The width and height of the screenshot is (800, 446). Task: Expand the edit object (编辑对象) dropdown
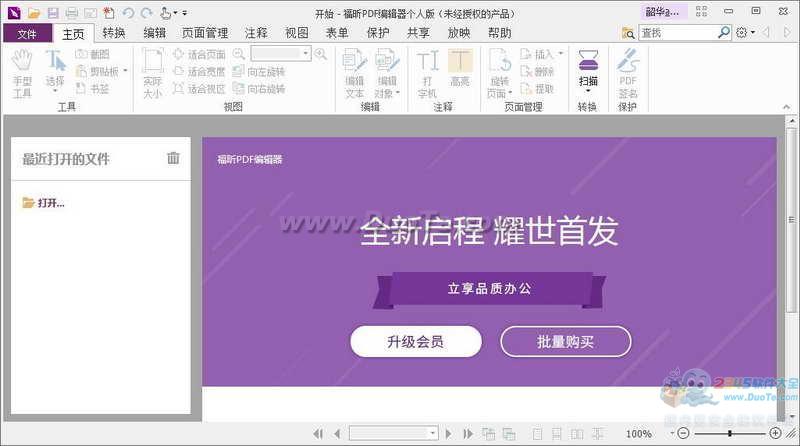[397, 93]
